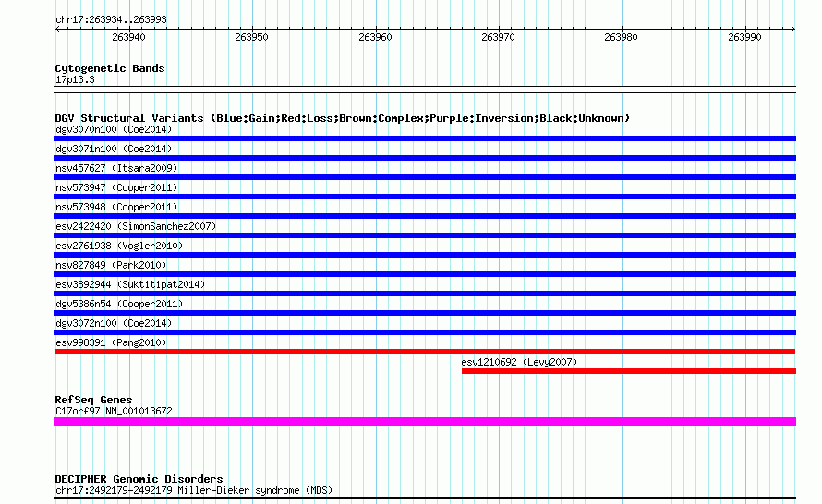Click the Miller-Dieker syndrome (MDS) label
Image resolution: width=822 pixels, height=504 pixels.
click(194, 491)
